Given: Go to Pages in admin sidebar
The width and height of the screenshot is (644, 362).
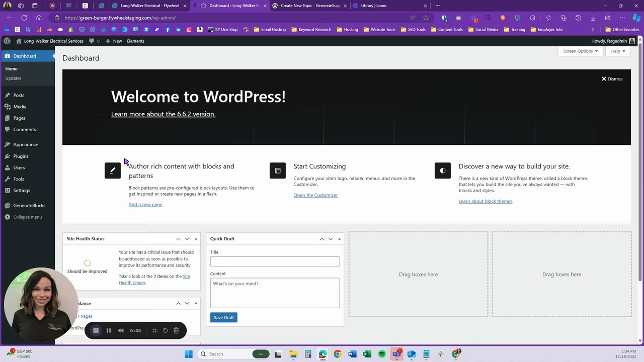Looking at the screenshot, I should pos(19,118).
